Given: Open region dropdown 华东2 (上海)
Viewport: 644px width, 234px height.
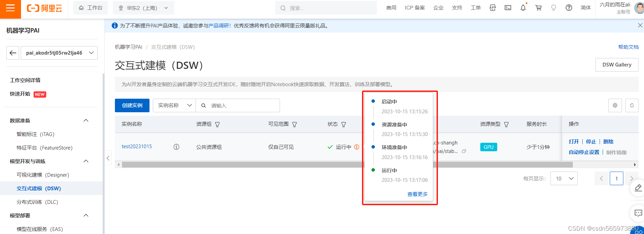Looking at the screenshot, I should (144, 8).
